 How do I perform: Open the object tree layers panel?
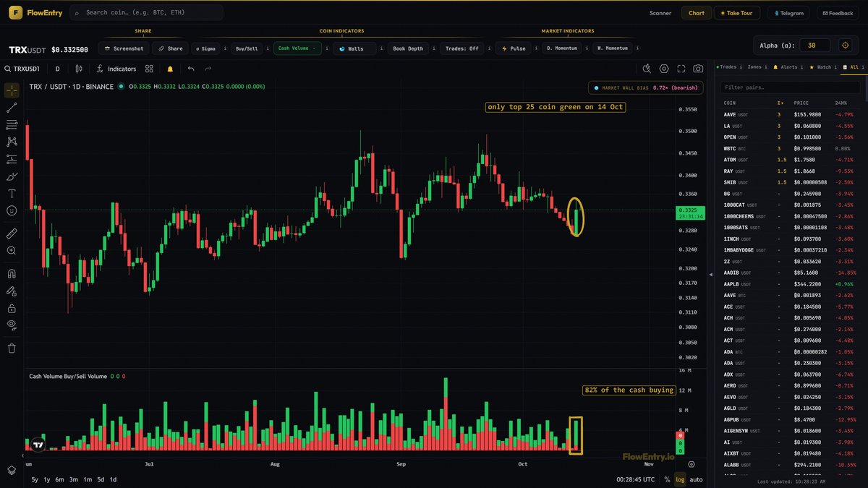click(12, 469)
